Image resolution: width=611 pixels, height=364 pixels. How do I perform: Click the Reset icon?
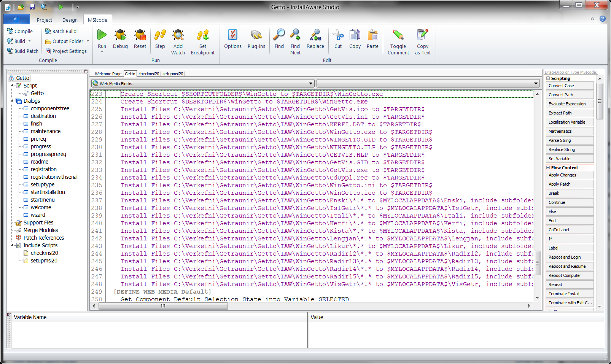(140, 35)
